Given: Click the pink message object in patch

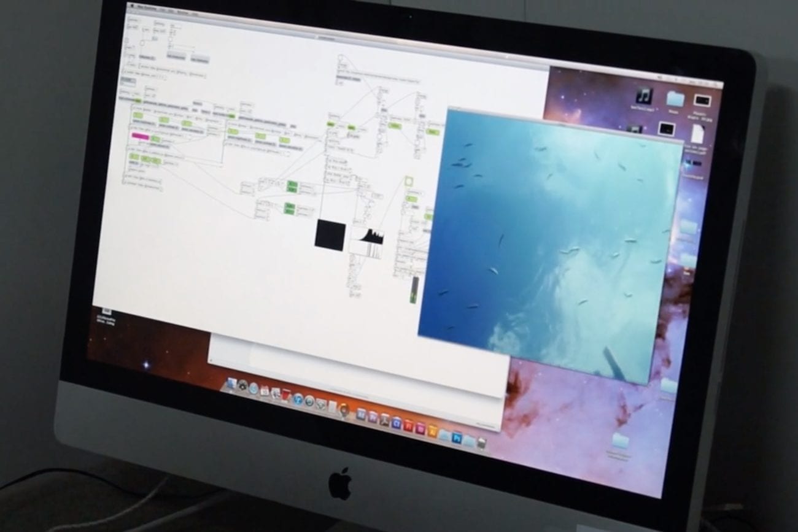Looking at the screenshot, I should [x=141, y=136].
